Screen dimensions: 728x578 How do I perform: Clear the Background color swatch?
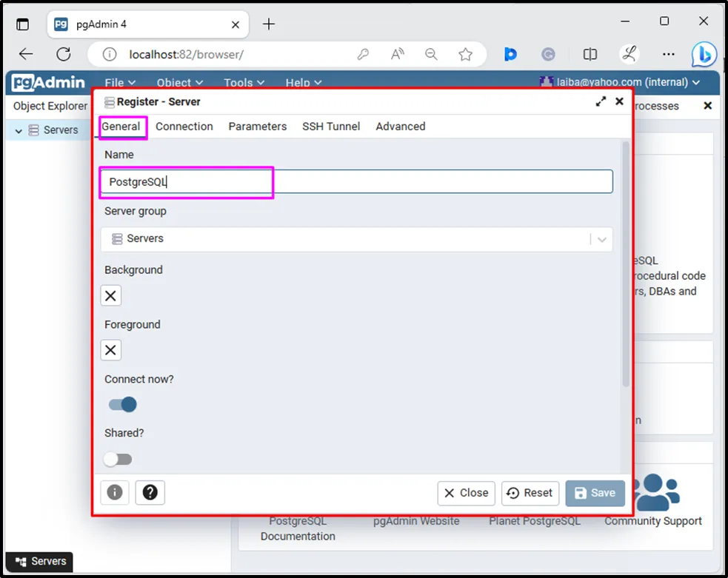(111, 296)
